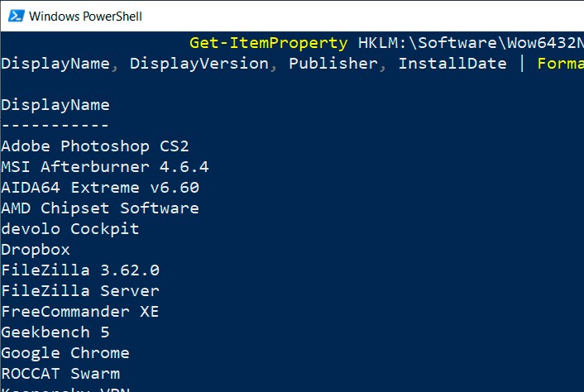
Task: Select the FreeCommander XE entry
Action: [x=80, y=312]
